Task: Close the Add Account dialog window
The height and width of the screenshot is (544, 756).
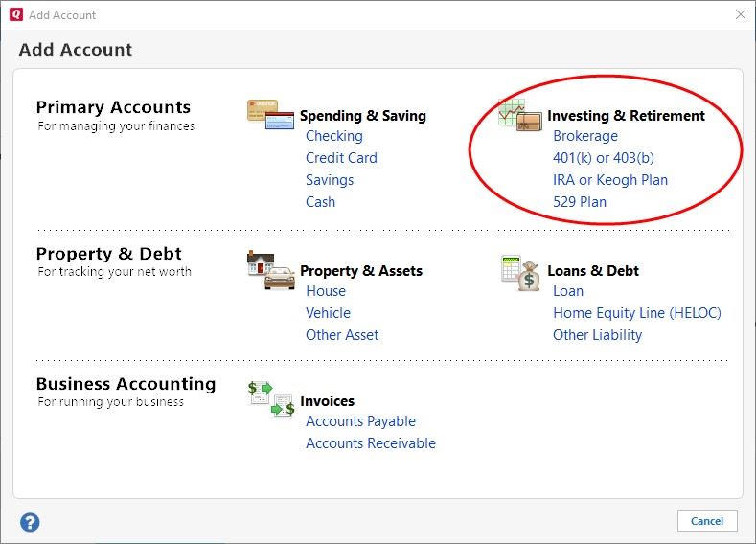Action: pyautogui.click(x=740, y=14)
